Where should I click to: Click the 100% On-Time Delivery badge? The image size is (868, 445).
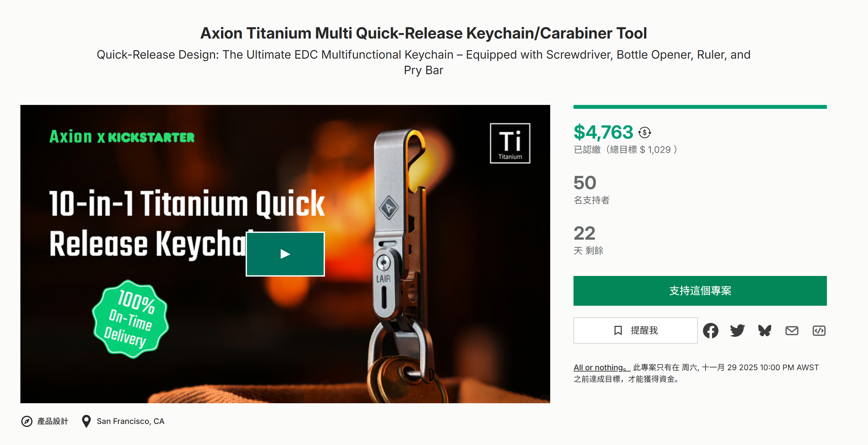click(130, 319)
